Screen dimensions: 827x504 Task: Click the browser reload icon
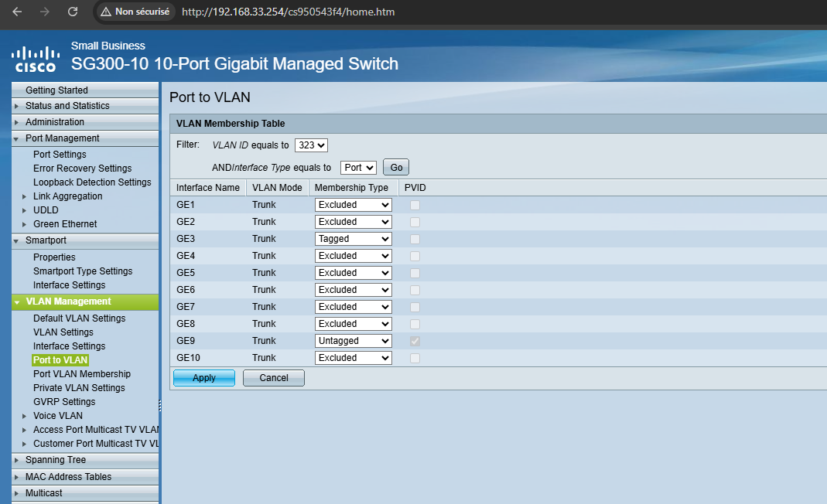coord(72,12)
